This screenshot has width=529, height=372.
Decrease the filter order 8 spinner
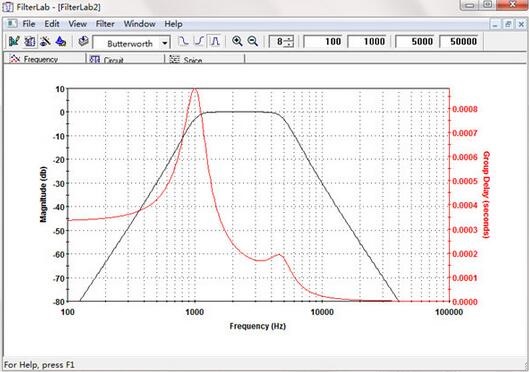coord(289,44)
